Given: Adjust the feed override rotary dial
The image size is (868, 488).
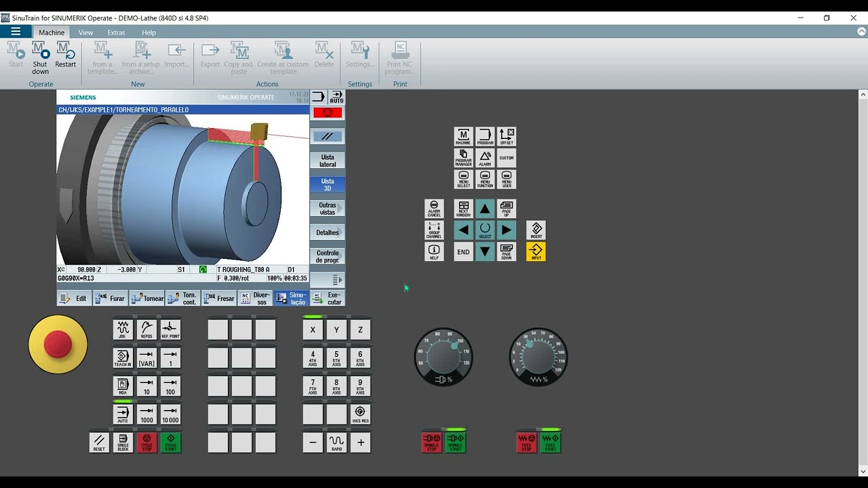Looking at the screenshot, I should [x=538, y=357].
